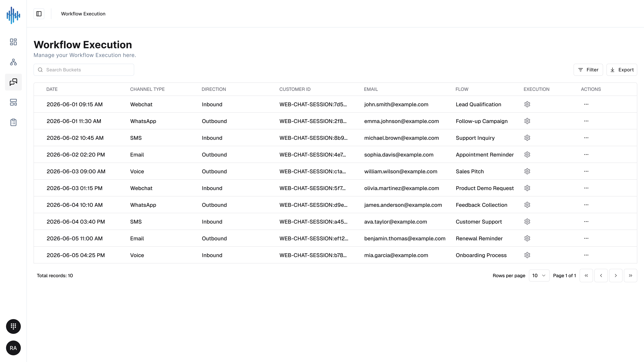644x362 pixels.
Task: View execution gear for Customer Support row
Action: 527,221
